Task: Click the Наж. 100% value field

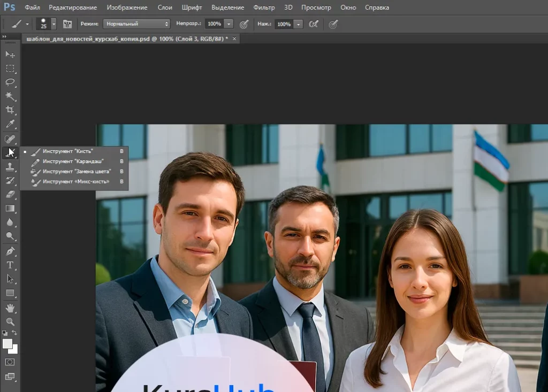Action: pos(284,24)
